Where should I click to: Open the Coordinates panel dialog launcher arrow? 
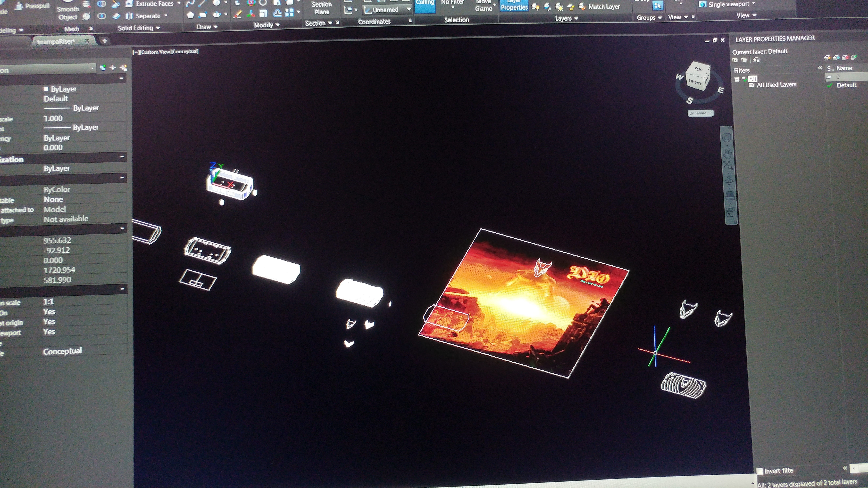pyautogui.click(x=410, y=21)
